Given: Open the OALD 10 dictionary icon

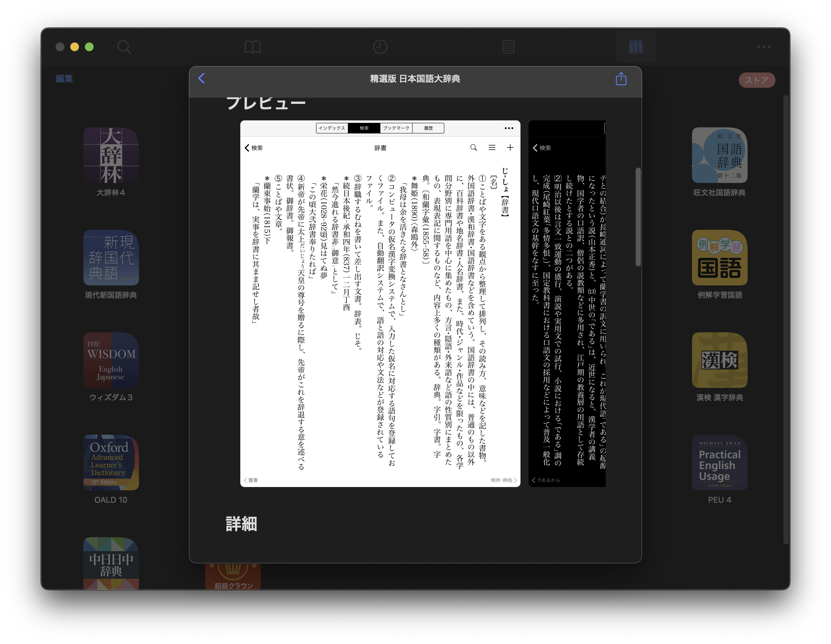Looking at the screenshot, I should [111, 463].
